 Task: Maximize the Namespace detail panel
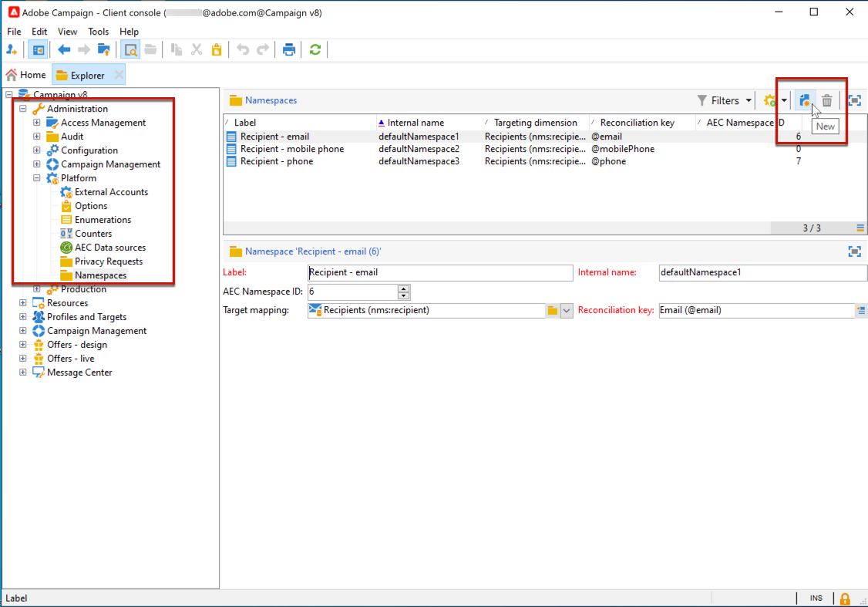[855, 251]
